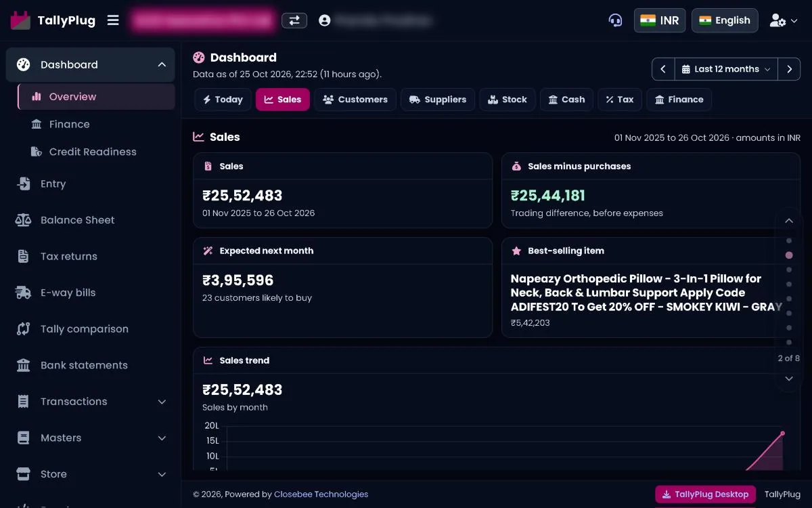Click the Expected next month wand icon
The height and width of the screenshot is (508, 812).
click(208, 251)
